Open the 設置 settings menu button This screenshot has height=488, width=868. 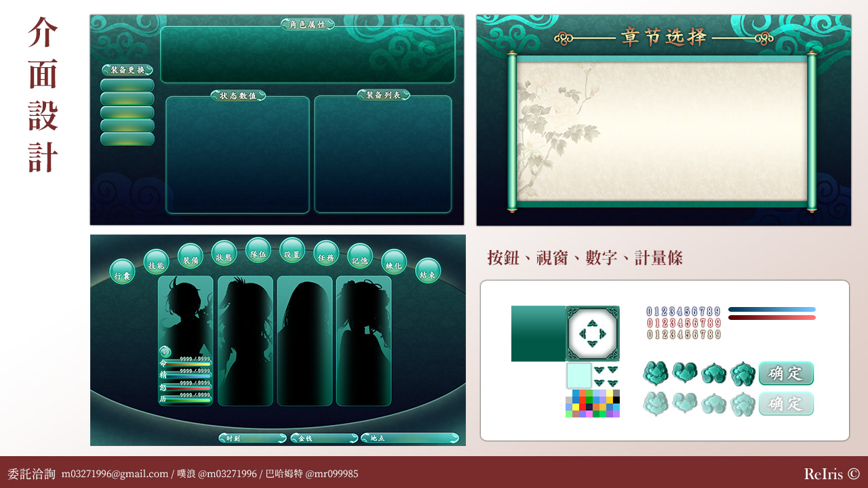click(292, 250)
